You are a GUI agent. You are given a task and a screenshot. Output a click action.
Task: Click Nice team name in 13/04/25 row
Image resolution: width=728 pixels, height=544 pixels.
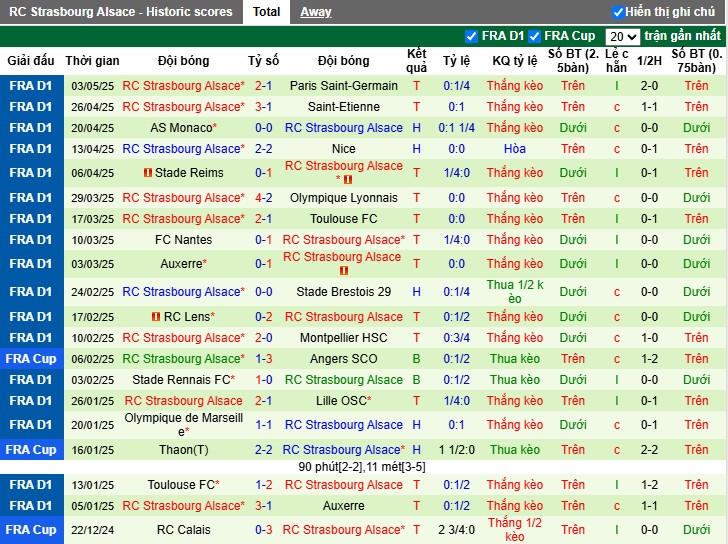pyautogui.click(x=344, y=149)
